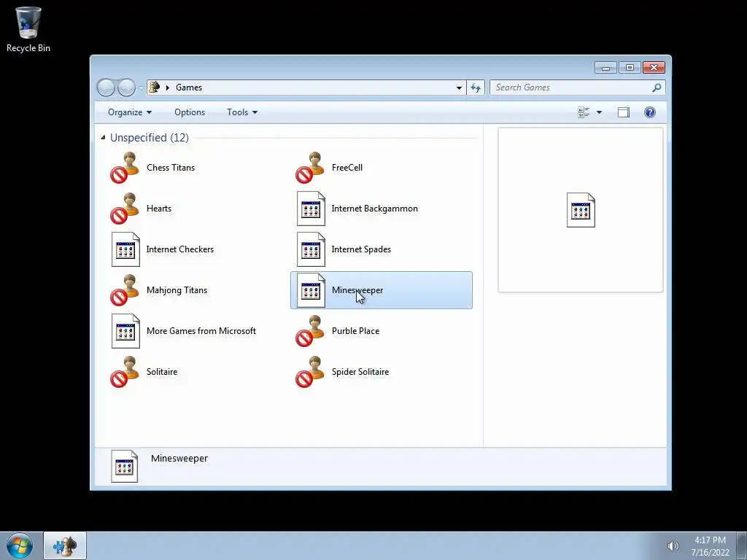Click the Hearts label

[x=158, y=209]
